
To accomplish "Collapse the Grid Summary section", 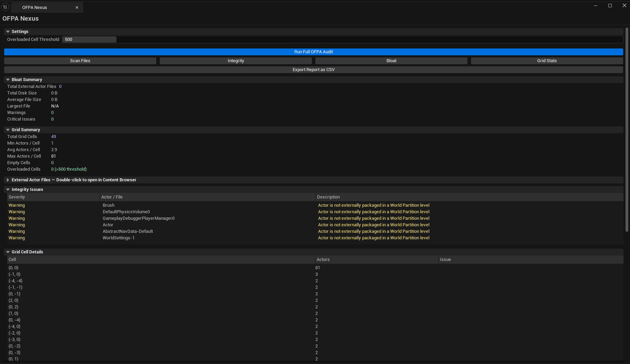I will pyautogui.click(x=8, y=129).
